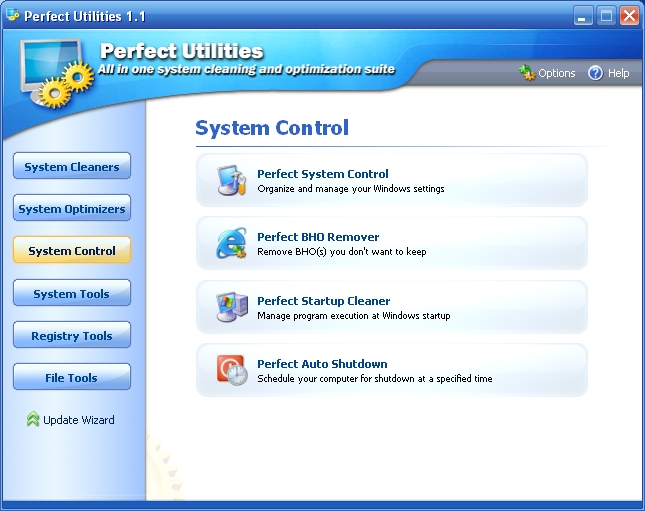Viewport: 645px width, 511px height.
Task: Click the Perfect Utilities monitor-and-gears logo
Action: click(56, 73)
